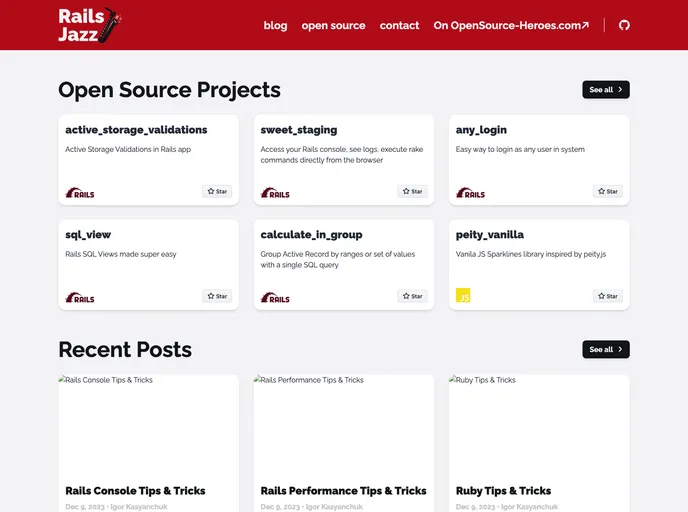This screenshot has height=512, width=688.
Task: Click Rails logo on active_storage_validations card
Action: point(80,193)
